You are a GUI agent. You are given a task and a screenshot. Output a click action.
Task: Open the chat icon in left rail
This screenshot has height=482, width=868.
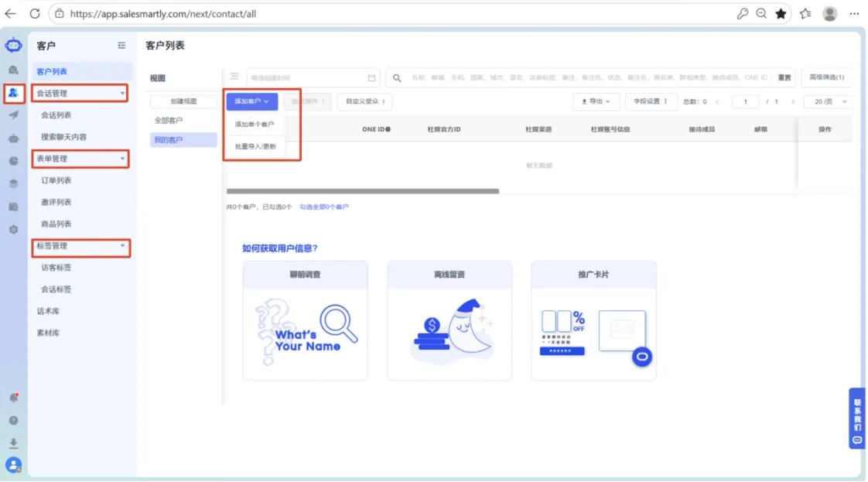(x=13, y=70)
